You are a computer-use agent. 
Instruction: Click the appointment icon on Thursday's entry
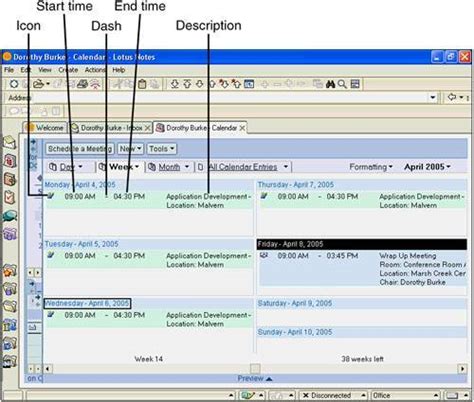click(264, 196)
